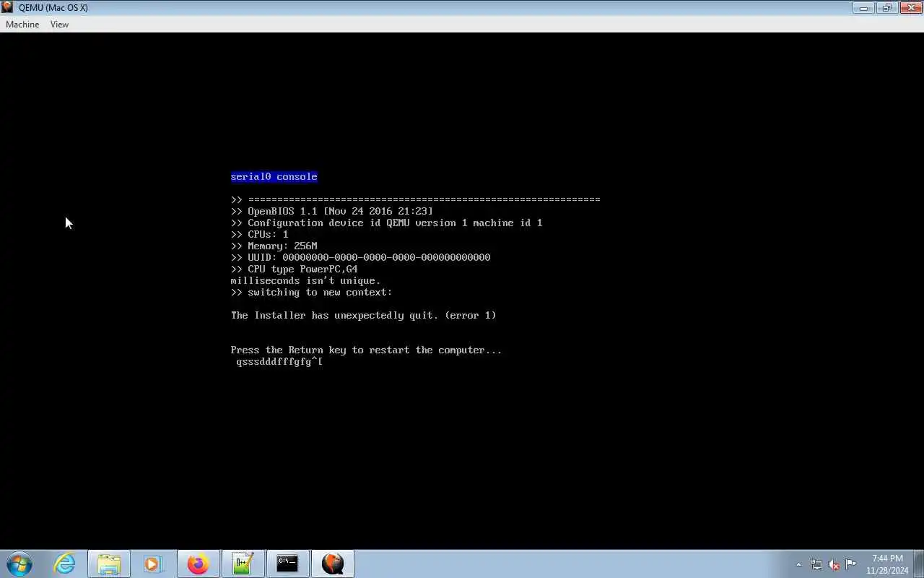Switch to the Command Prompt taskbar window
This screenshot has width=924, height=578.
click(287, 564)
